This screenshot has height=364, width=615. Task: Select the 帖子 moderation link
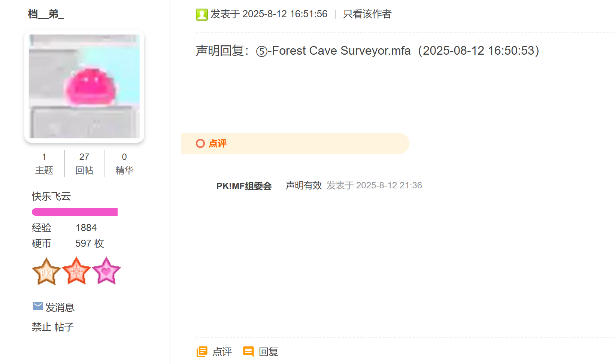coord(64,327)
